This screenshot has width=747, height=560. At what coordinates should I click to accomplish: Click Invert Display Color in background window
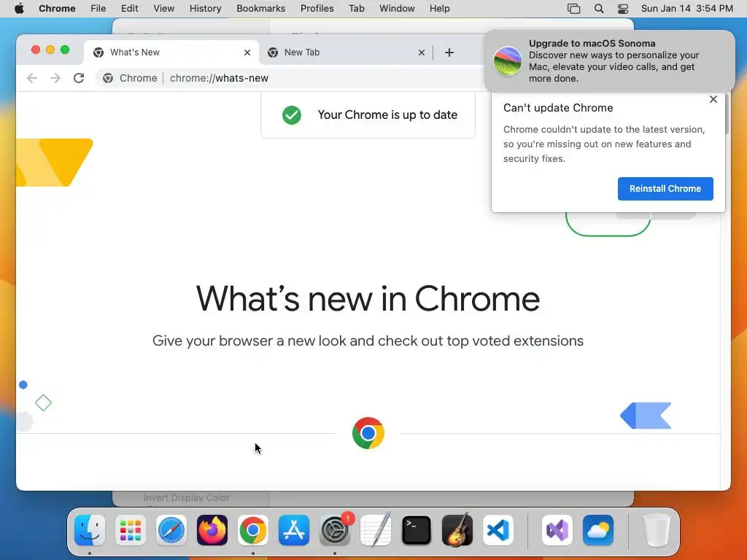click(186, 497)
